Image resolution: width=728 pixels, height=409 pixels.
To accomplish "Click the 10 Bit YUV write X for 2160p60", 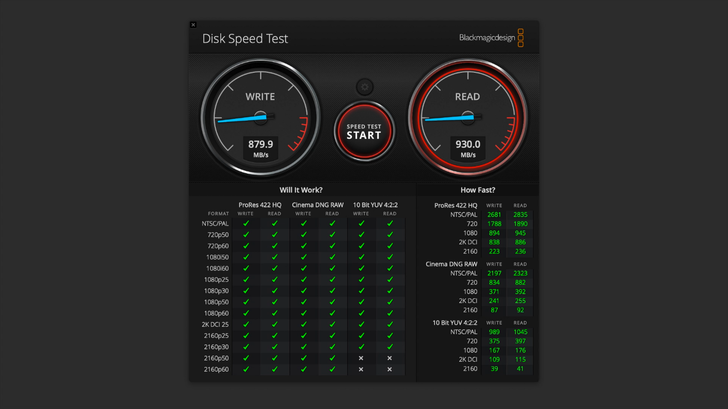I will coord(361,369).
